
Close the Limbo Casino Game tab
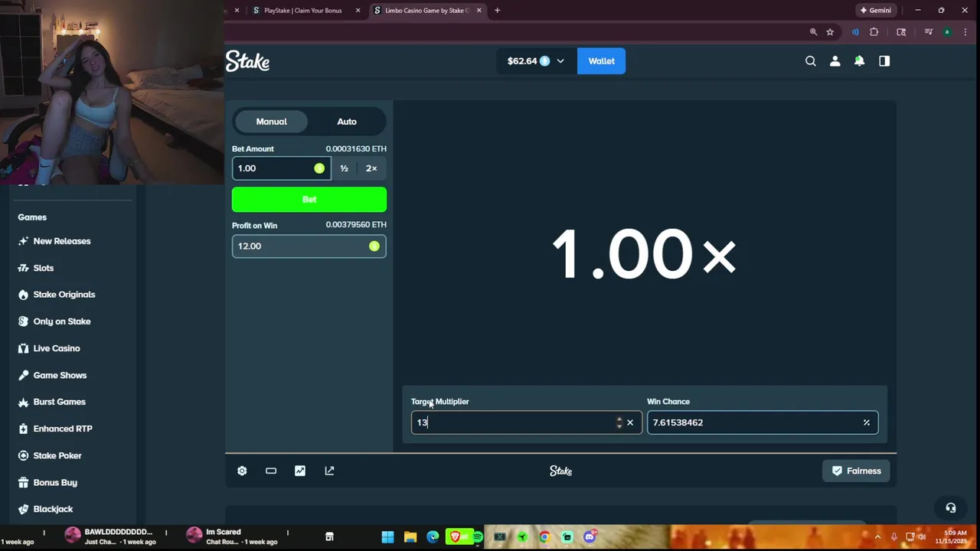(479, 11)
